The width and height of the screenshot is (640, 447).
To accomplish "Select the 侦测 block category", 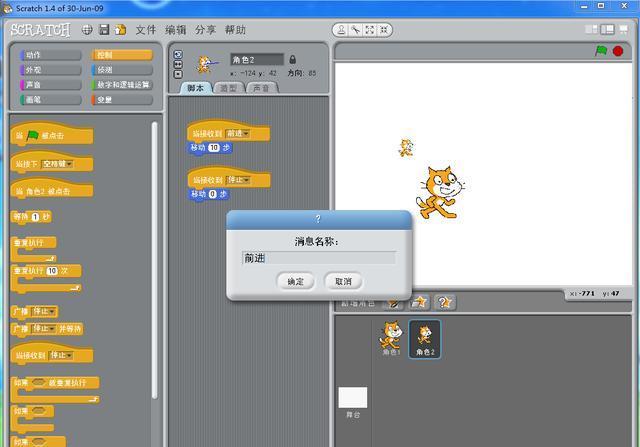I will (122, 70).
